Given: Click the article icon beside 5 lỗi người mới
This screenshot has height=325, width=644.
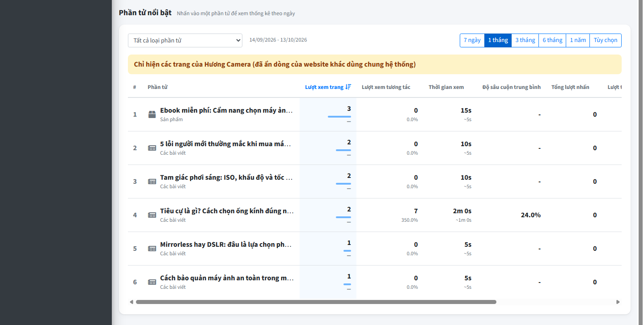Looking at the screenshot, I should [152, 148].
